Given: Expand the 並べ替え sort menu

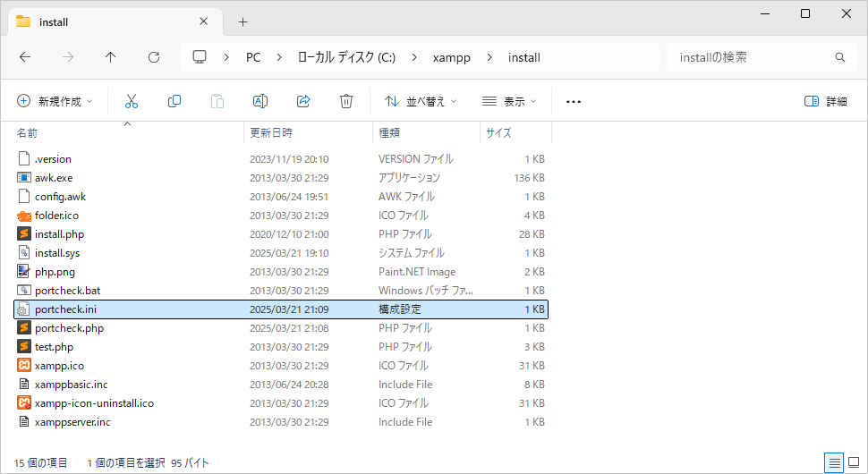Looking at the screenshot, I should [x=420, y=101].
